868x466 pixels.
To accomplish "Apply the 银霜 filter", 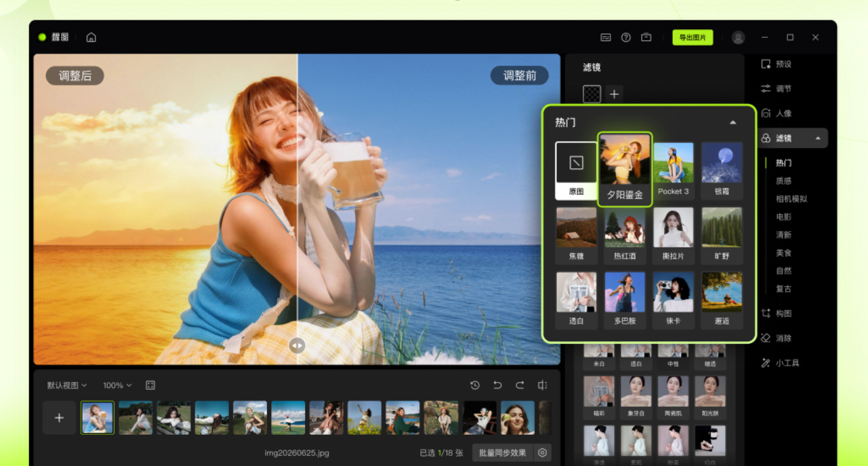I will 722,170.
